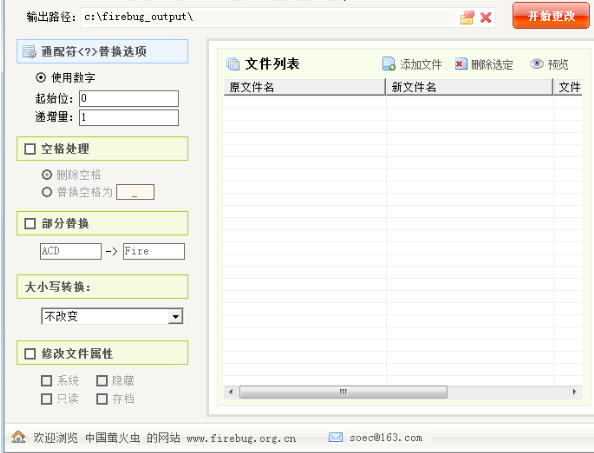The height and width of the screenshot is (453, 594).
Task: Click the red X clear path icon
Action: (485, 17)
